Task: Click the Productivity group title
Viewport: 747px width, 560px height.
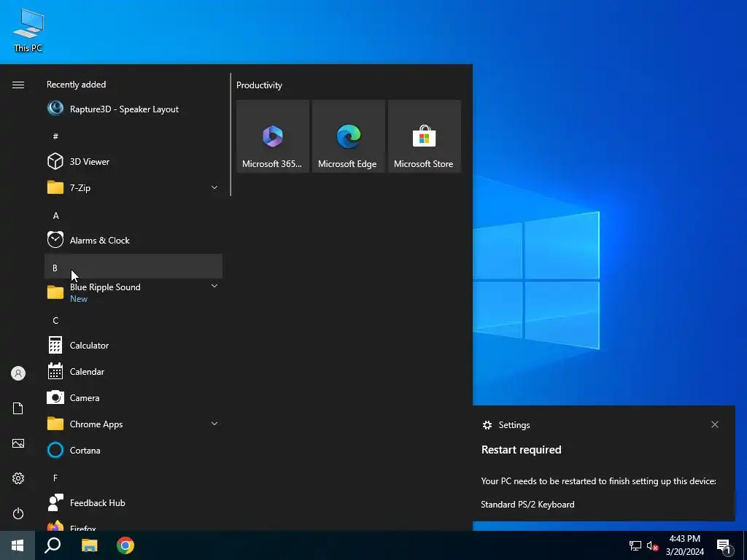Action: point(259,85)
